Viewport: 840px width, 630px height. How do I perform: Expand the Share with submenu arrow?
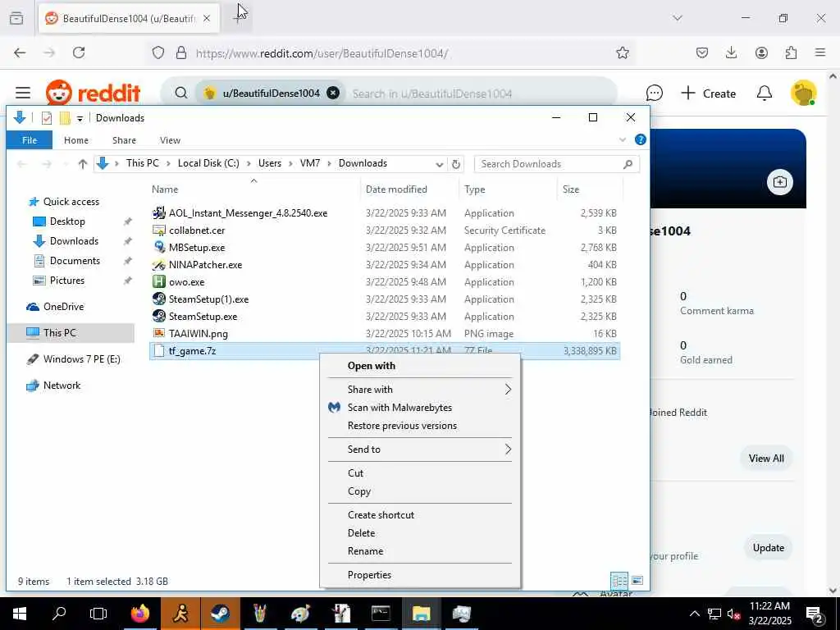point(508,390)
